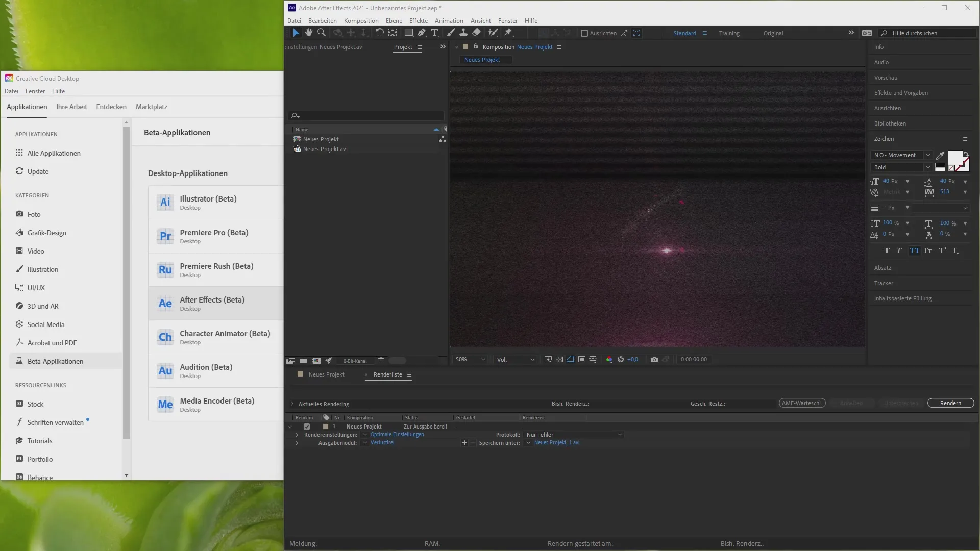Toggle Small Caps text style
Screen dimensions: 980x551
click(x=927, y=251)
